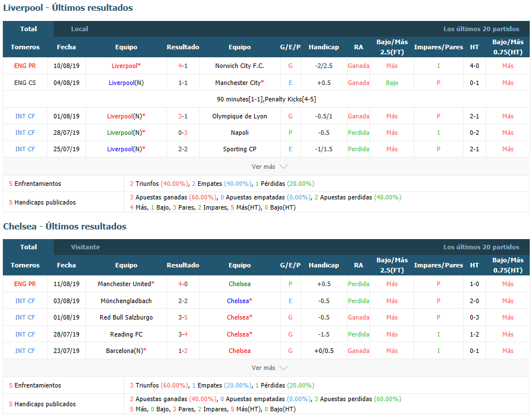Screen dimensions: 532x417
Task: Click Los últimos 20 partidos in Chelsea header
Action: [481, 247]
